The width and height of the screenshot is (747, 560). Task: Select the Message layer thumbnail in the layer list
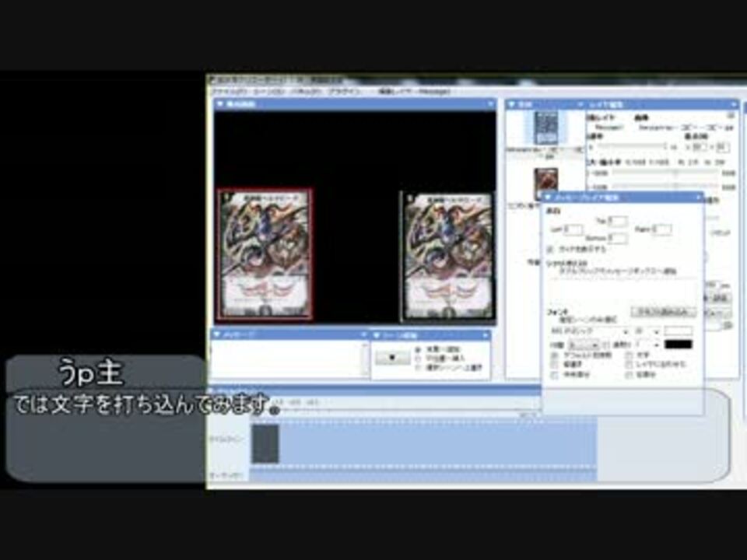coord(545,128)
